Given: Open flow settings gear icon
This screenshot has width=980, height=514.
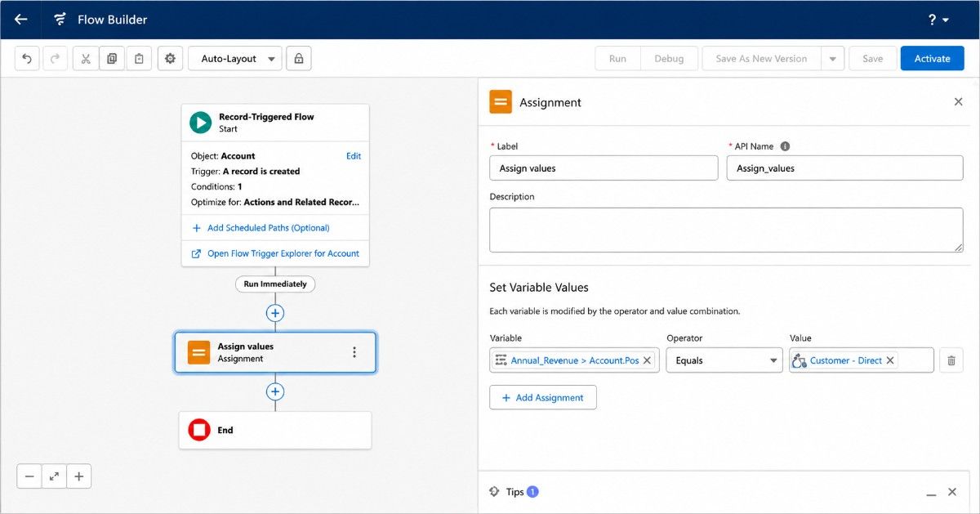Looking at the screenshot, I should coord(170,59).
